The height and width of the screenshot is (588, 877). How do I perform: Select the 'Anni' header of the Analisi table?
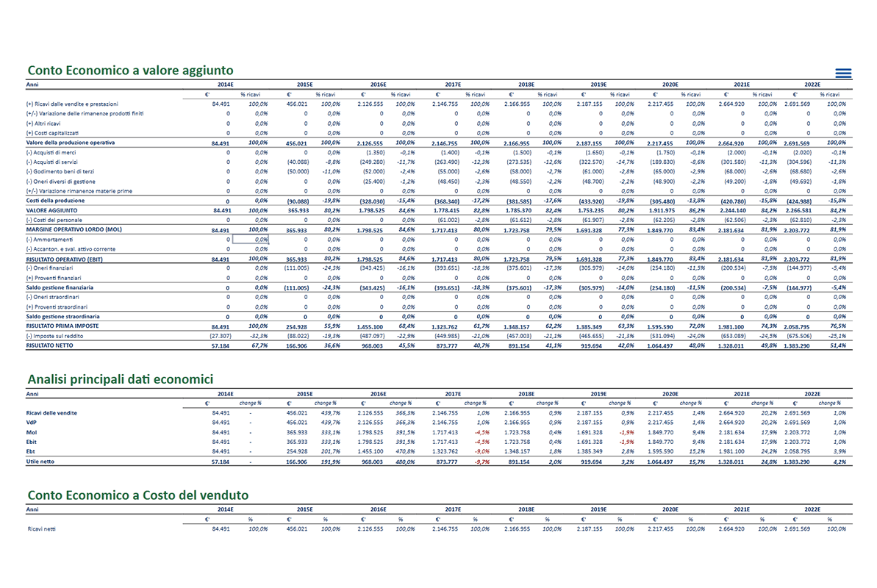(x=32, y=395)
